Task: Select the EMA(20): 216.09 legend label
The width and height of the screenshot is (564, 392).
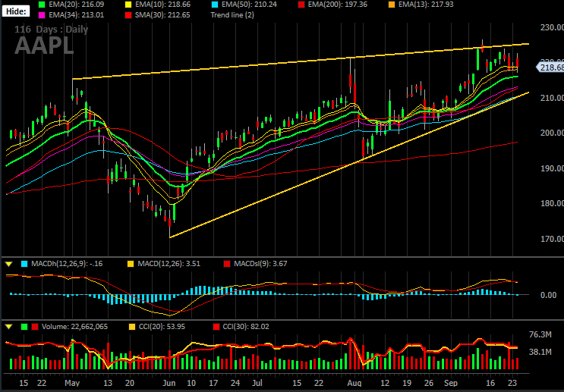Action: point(76,5)
